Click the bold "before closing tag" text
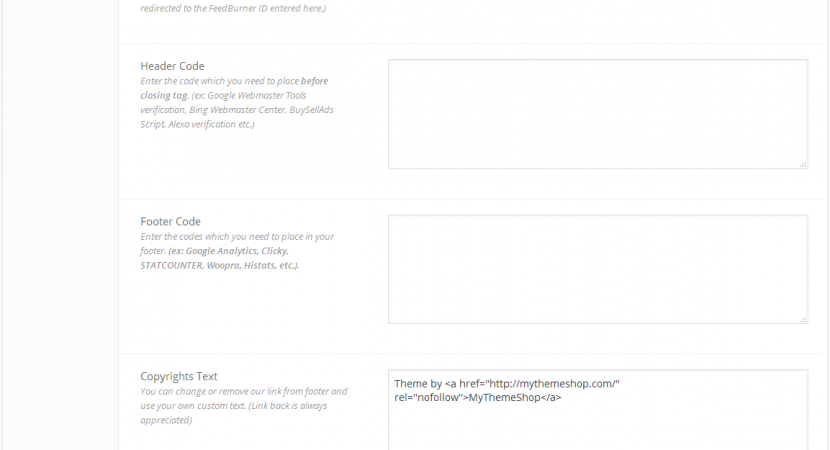Screen dimensions: 830x450 click(x=234, y=88)
